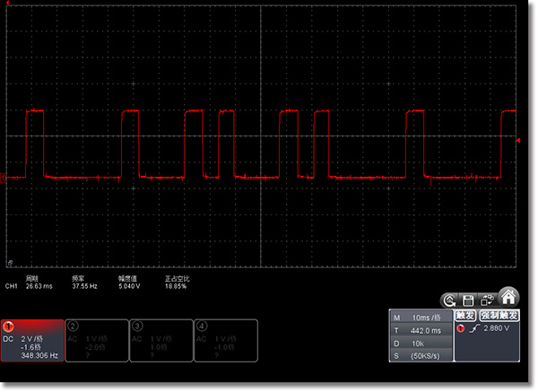Enable channel 4 via its number badge

point(202,327)
